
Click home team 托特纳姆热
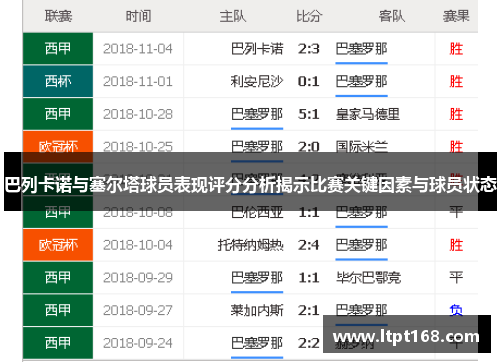[250, 245]
